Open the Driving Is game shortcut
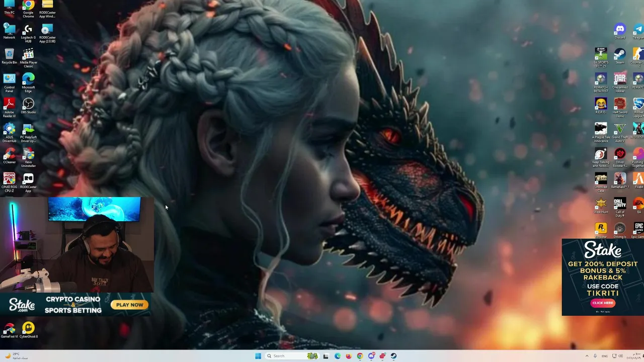 click(620, 231)
